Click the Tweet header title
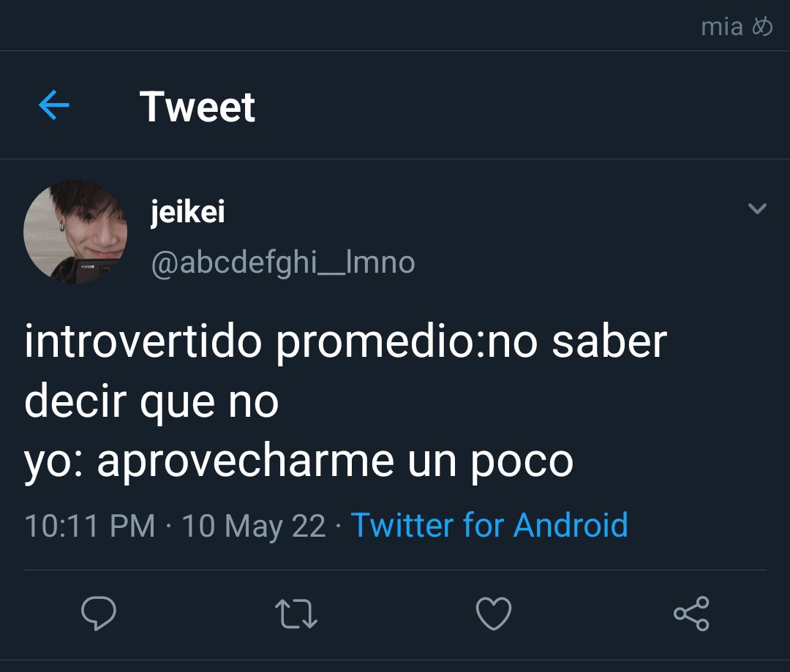Screen dimensions: 790x672 pos(197,106)
